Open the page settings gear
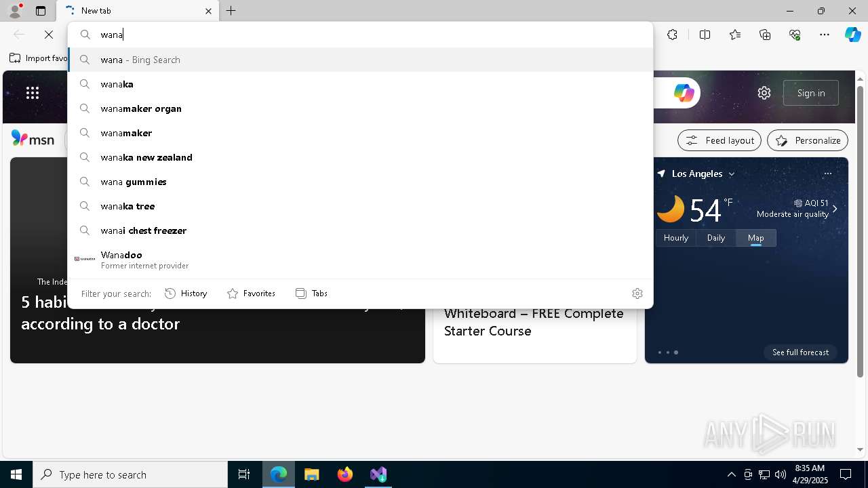Image resolution: width=868 pixels, height=488 pixels. 764,93
